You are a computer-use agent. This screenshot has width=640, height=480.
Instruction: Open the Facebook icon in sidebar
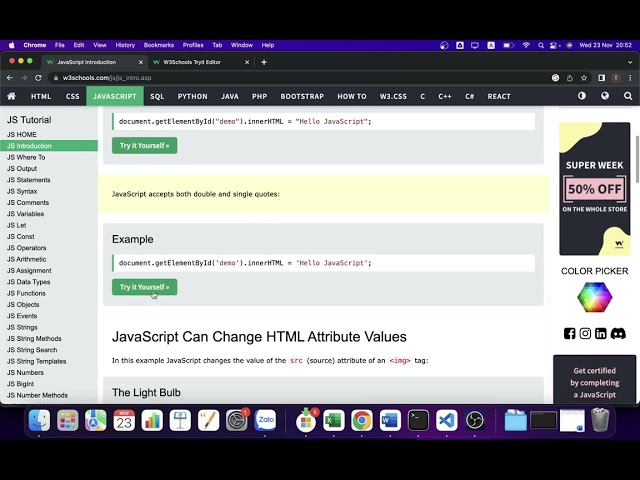coord(569,333)
